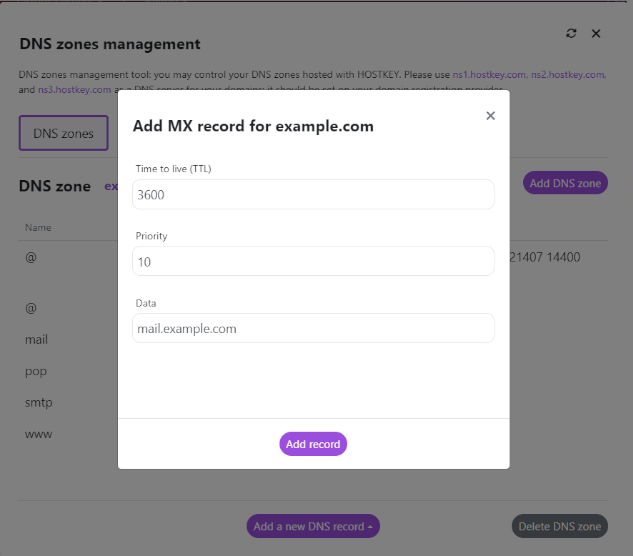Focus the Priority input field
This screenshot has width=633, height=556.
pos(313,261)
